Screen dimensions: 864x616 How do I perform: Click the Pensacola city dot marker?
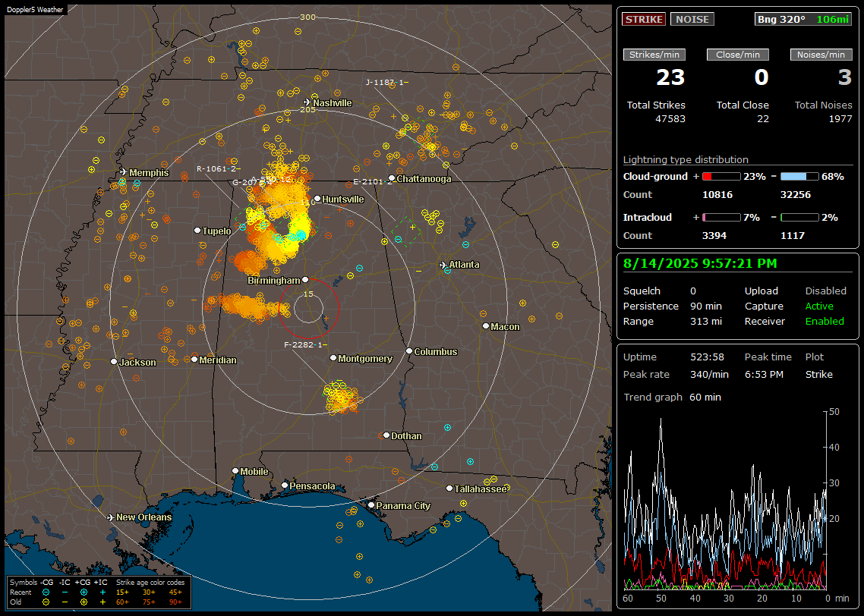coord(284,486)
